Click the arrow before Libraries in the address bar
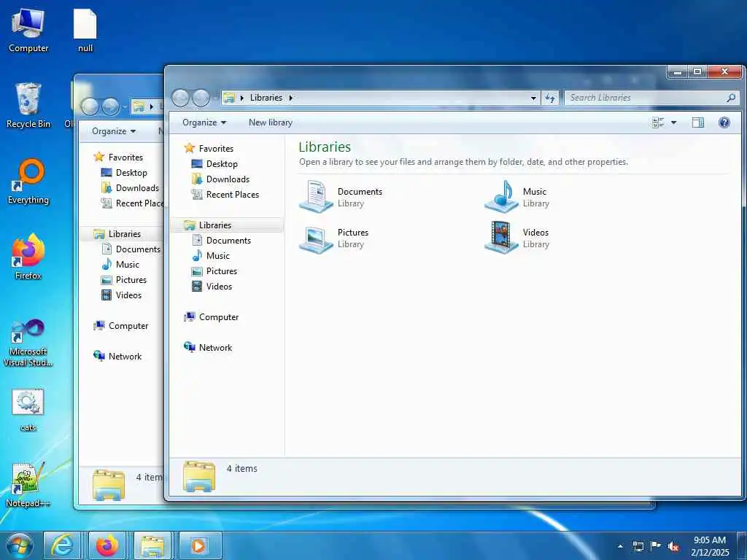The height and width of the screenshot is (560, 747). coord(241,98)
